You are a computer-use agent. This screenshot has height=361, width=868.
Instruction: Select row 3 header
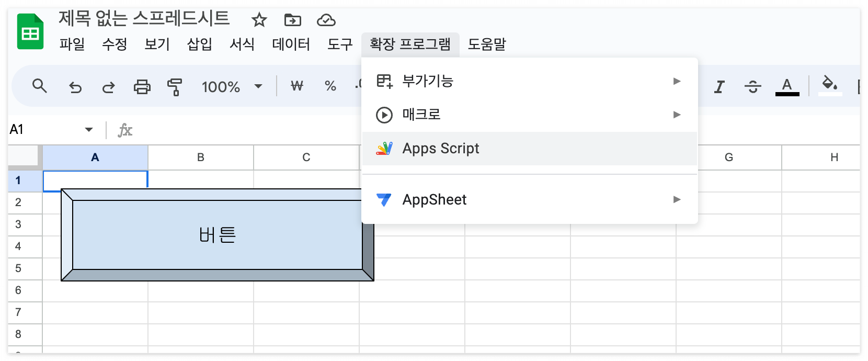point(25,224)
